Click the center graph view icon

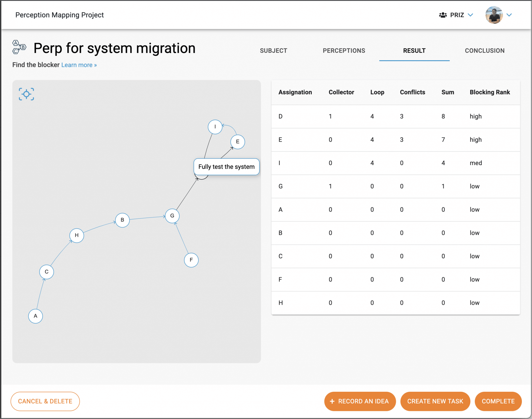[26, 94]
